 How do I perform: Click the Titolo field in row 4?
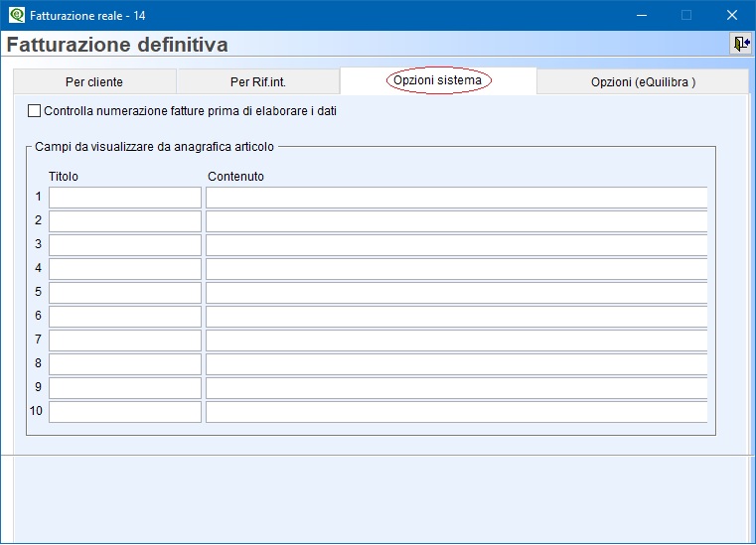click(125, 269)
